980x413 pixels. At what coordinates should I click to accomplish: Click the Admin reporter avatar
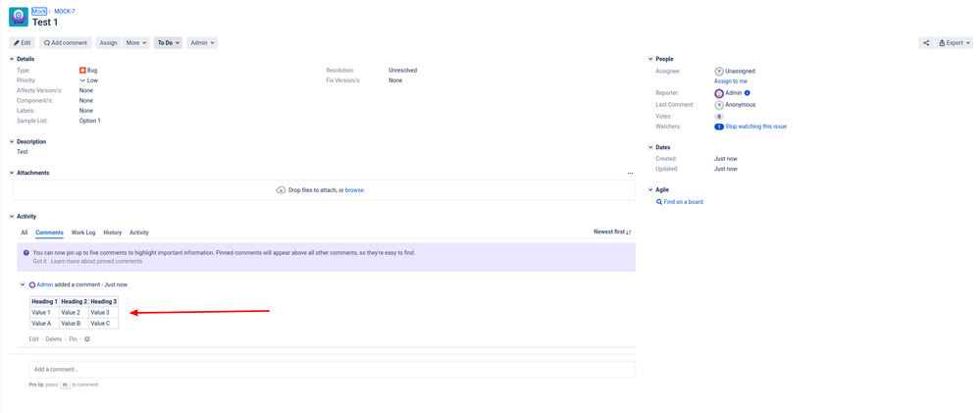719,93
